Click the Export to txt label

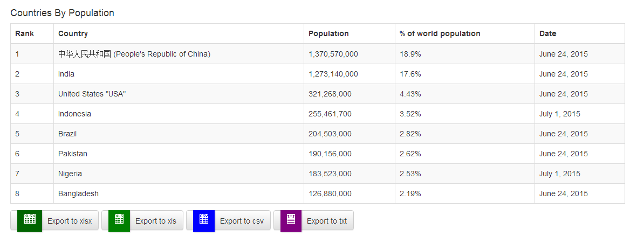327,221
